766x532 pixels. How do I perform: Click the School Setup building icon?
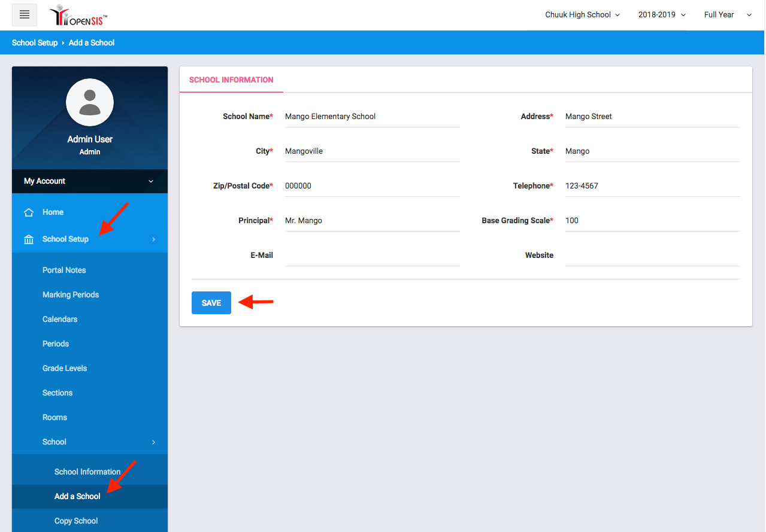(x=28, y=239)
